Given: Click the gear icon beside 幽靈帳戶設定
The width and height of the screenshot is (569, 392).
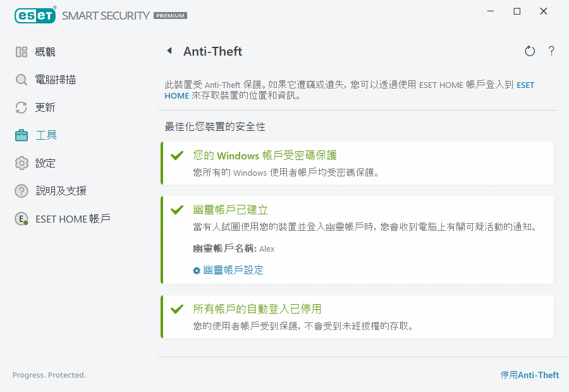Looking at the screenshot, I should pyautogui.click(x=196, y=270).
